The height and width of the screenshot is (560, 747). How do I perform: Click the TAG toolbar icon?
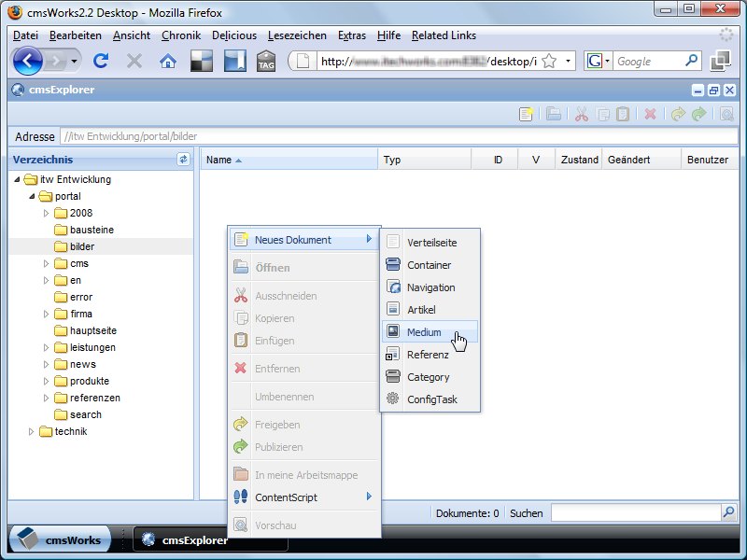point(266,62)
